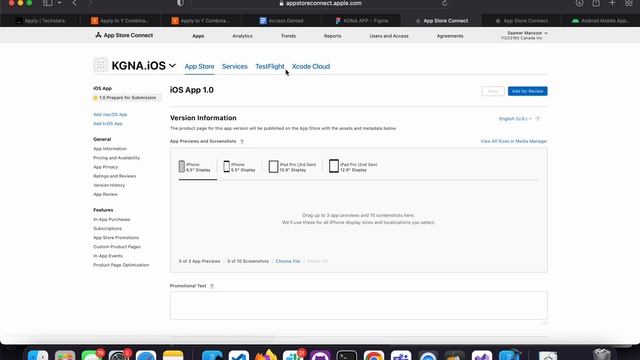This screenshot has width=640, height=360.
Task: Open new tab with plus icon
Action: pos(612,3)
